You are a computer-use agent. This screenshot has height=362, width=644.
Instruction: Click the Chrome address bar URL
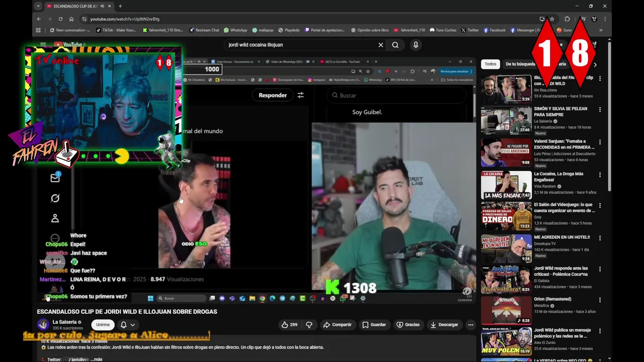point(125,19)
